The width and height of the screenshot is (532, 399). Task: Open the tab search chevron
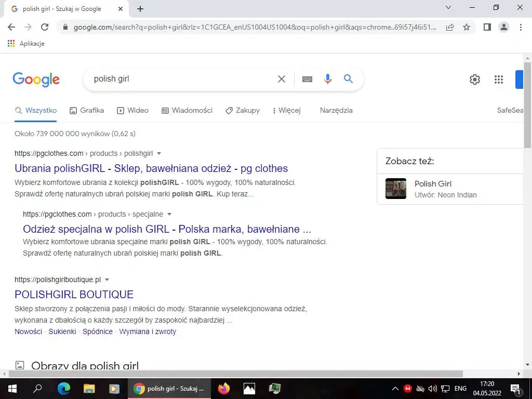click(x=448, y=7)
